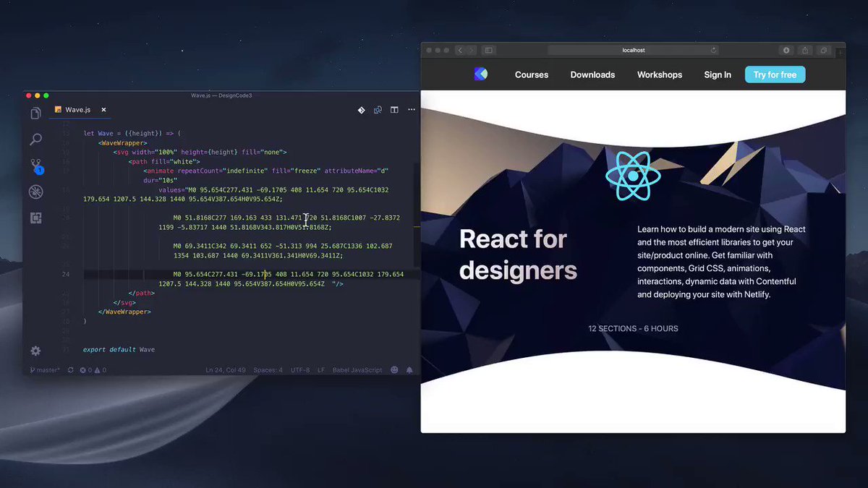Open the Workshops link on the website
This screenshot has width=868, height=488.
coord(660,74)
